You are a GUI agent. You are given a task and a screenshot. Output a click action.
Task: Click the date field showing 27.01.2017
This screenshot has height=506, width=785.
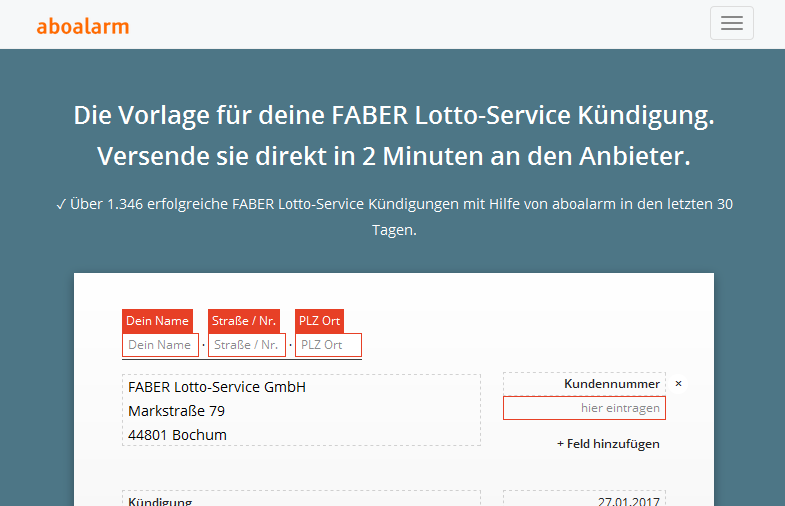(584, 498)
